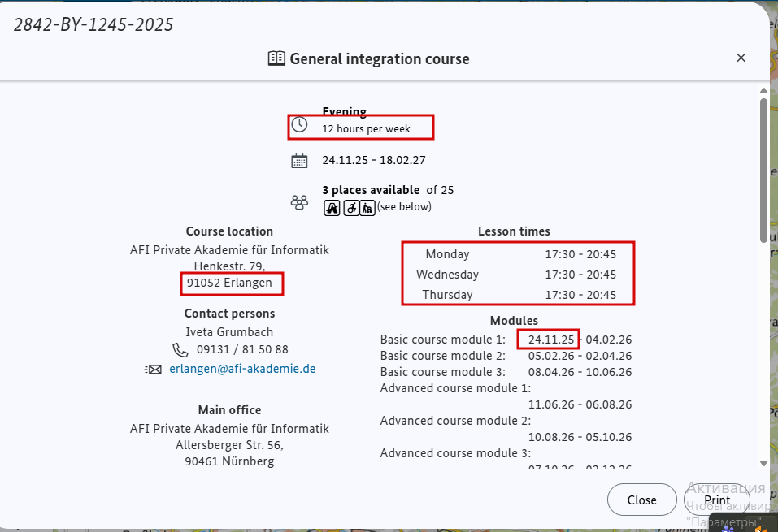This screenshot has height=532, width=778.
Task: Click the Henkestr. 79 address line
Action: 229,266
